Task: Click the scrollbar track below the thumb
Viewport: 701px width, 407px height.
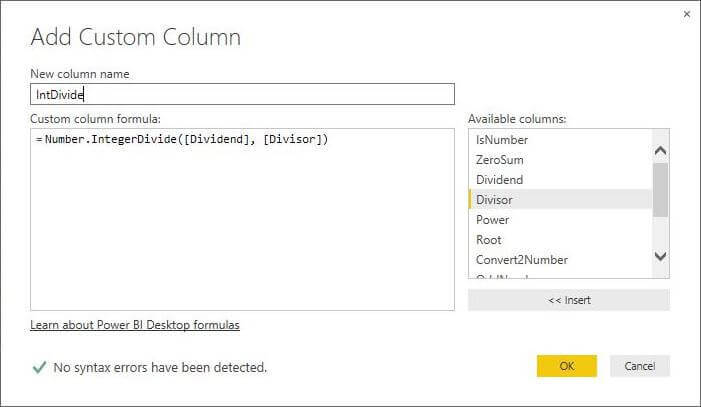Action: click(x=660, y=232)
